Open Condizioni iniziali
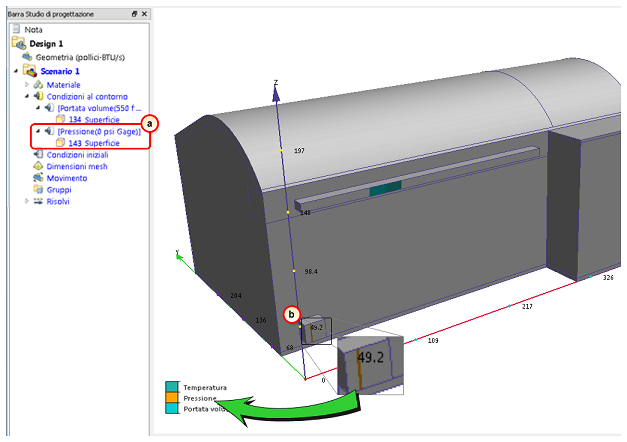The height and width of the screenshot is (442, 627). [x=77, y=154]
